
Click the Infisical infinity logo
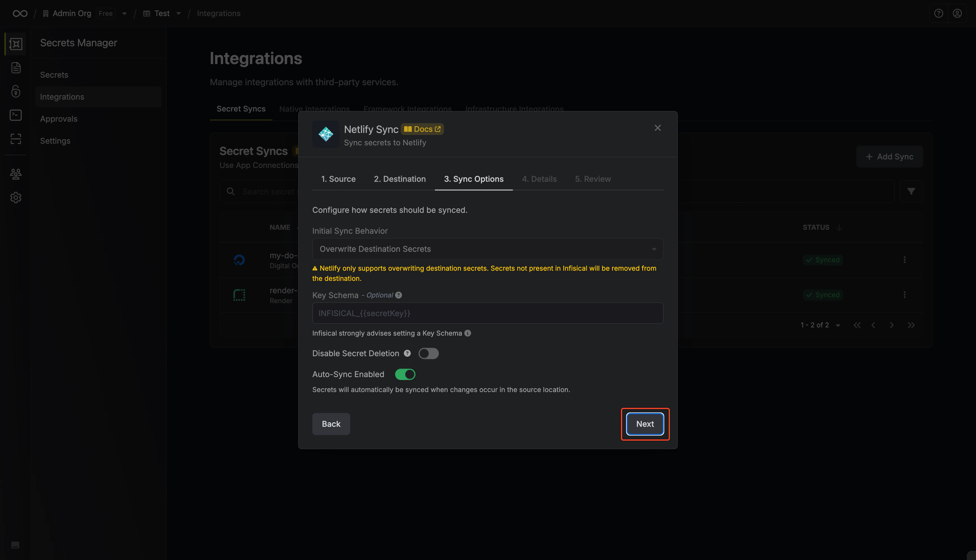(x=20, y=14)
